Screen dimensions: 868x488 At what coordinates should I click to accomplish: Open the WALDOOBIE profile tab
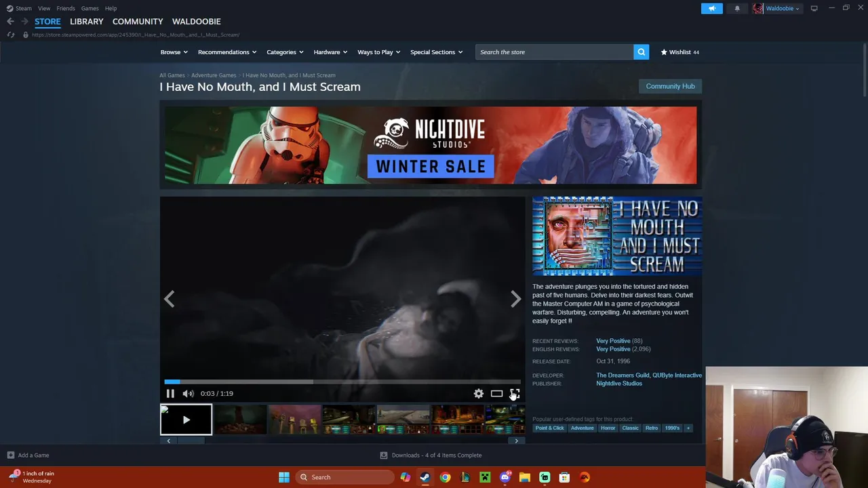coord(196,22)
